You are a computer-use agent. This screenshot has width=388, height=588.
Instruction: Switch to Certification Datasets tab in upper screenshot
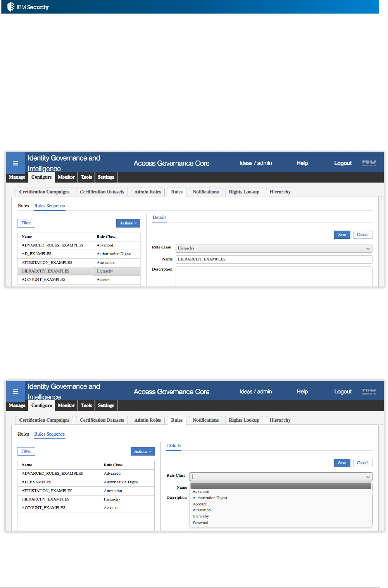pyautogui.click(x=102, y=192)
